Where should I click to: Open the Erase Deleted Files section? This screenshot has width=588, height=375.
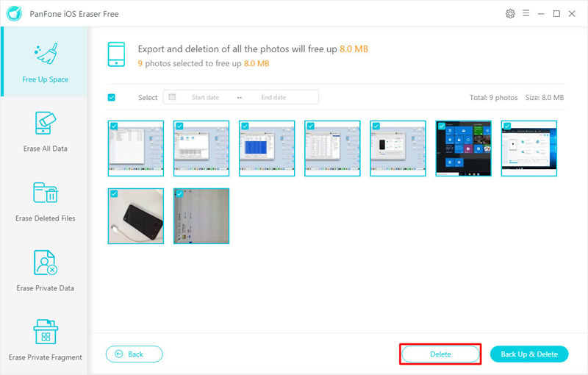(x=45, y=201)
